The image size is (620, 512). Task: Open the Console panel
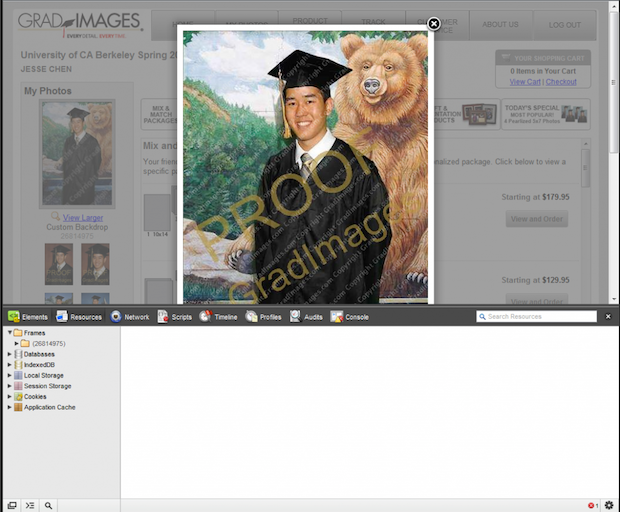click(350, 317)
